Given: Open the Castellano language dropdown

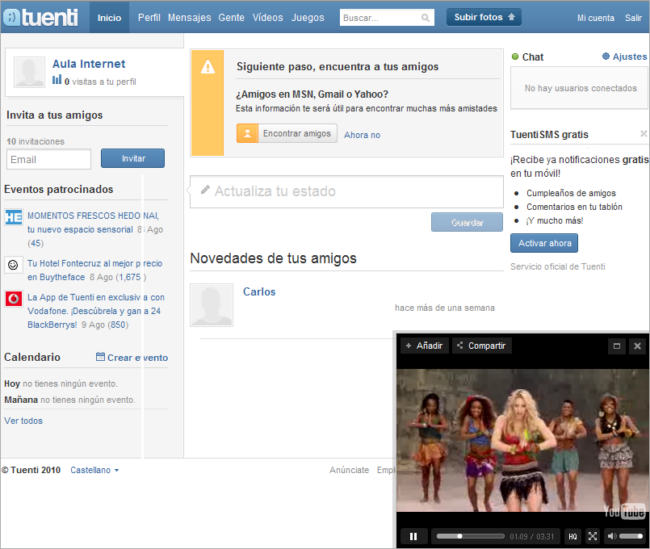Looking at the screenshot, I should pos(95,470).
